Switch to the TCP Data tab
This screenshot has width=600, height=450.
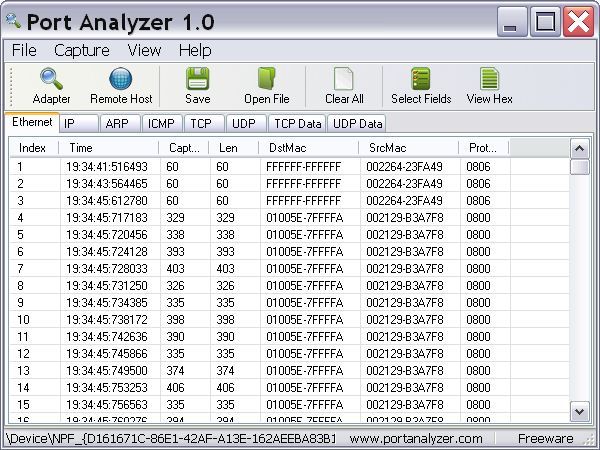(x=297, y=124)
